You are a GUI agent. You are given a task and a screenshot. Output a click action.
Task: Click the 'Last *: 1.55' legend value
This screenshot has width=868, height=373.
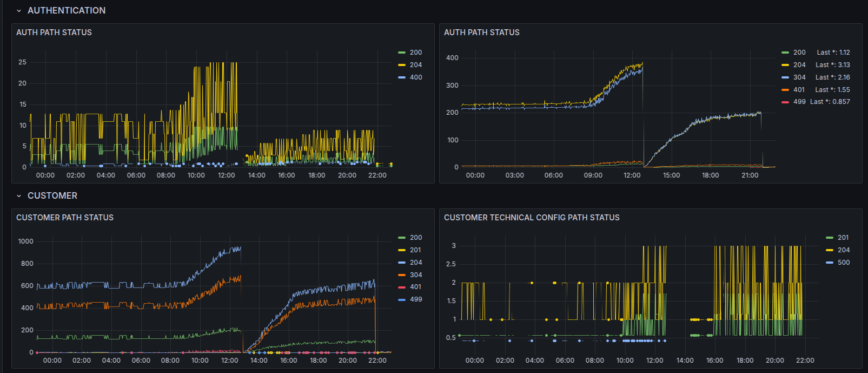(833, 90)
